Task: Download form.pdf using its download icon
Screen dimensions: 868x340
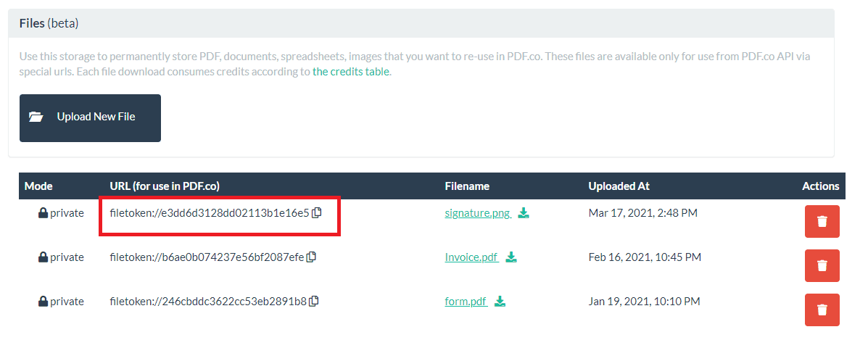Action: coord(500,302)
